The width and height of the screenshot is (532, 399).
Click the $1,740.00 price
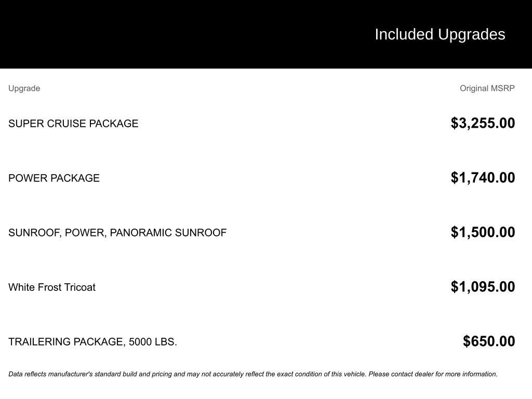click(483, 178)
